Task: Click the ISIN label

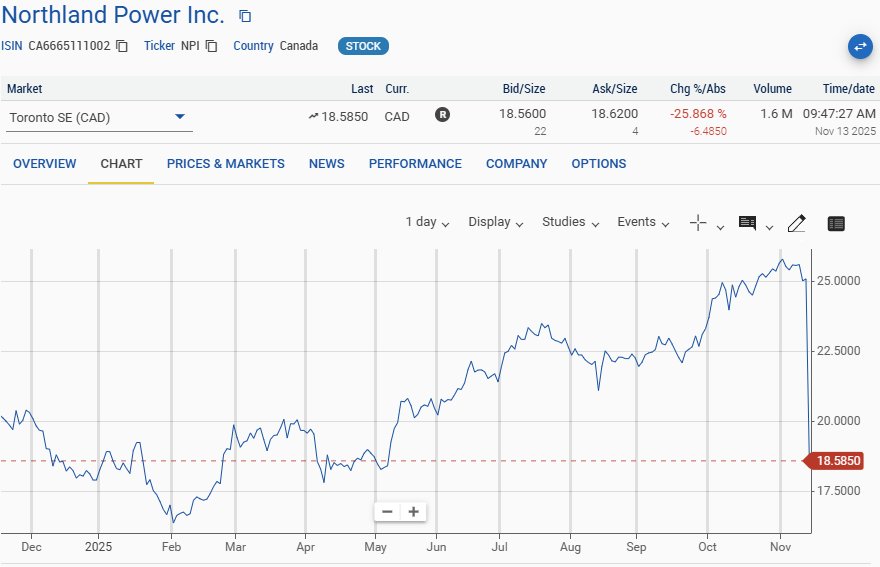Action: [12, 46]
